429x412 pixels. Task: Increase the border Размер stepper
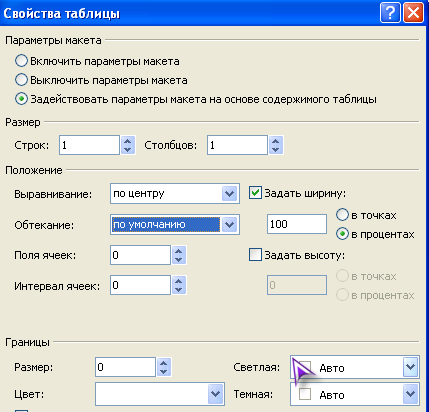coord(164,363)
